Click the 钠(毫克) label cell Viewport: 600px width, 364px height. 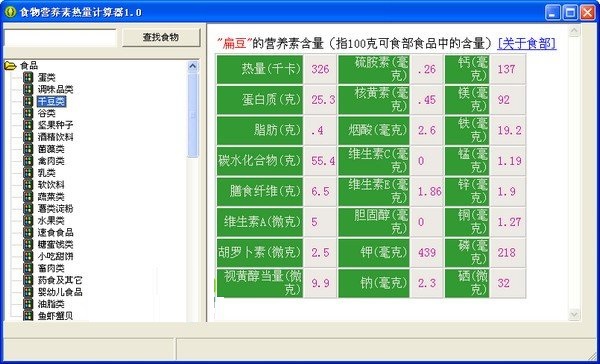click(x=374, y=283)
